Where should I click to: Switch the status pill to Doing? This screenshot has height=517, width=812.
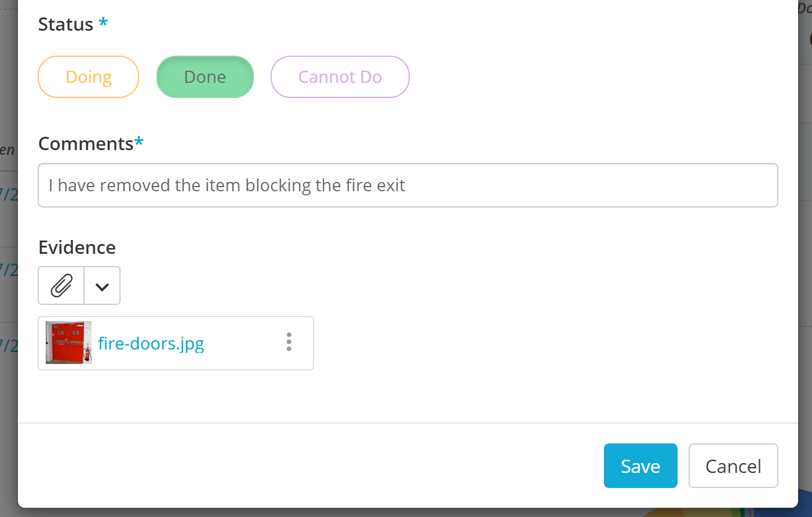pyautogui.click(x=88, y=77)
